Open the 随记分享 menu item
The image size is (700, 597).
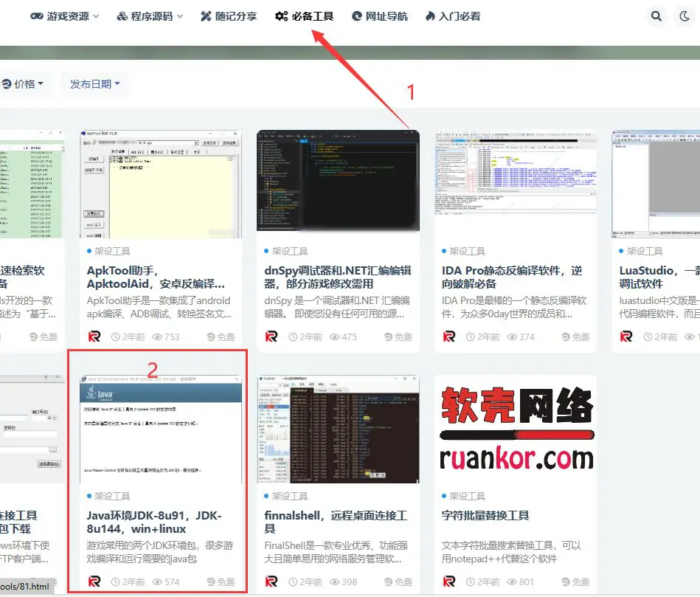coord(229,16)
